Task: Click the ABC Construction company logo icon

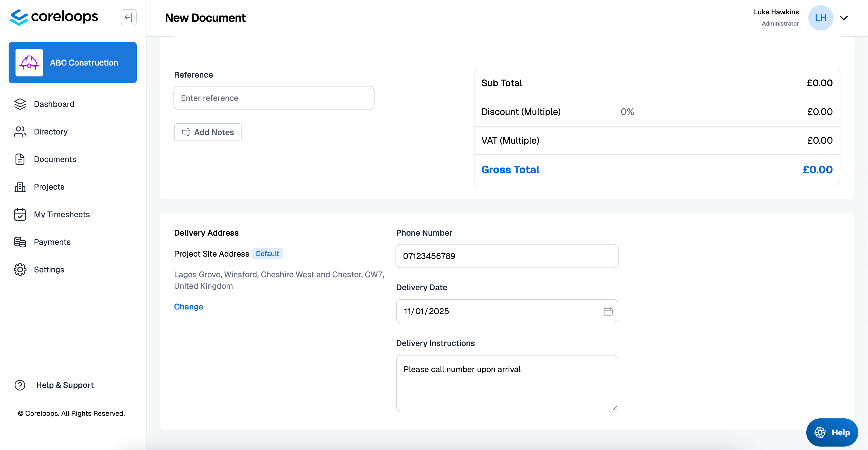Action: pyautogui.click(x=29, y=63)
